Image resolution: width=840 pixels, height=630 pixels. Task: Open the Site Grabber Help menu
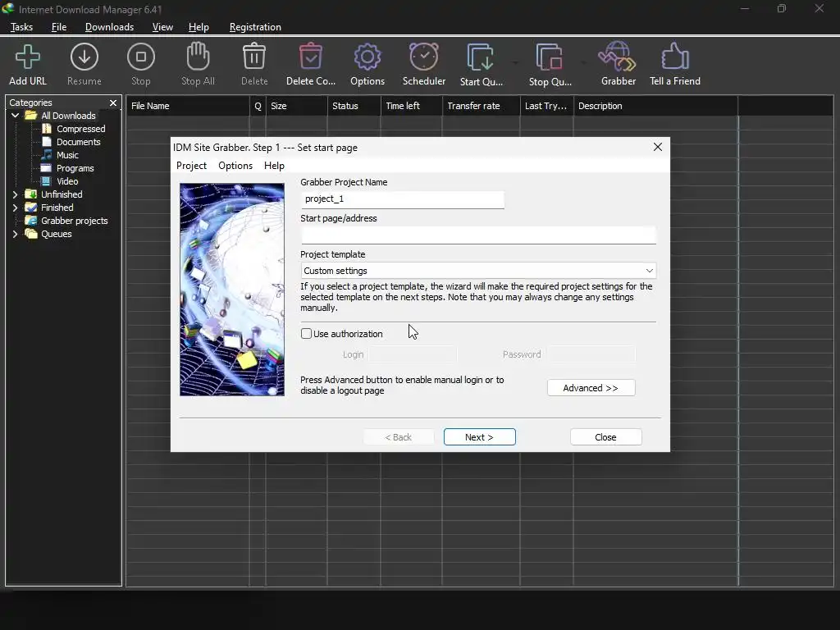[x=274, y=166]
